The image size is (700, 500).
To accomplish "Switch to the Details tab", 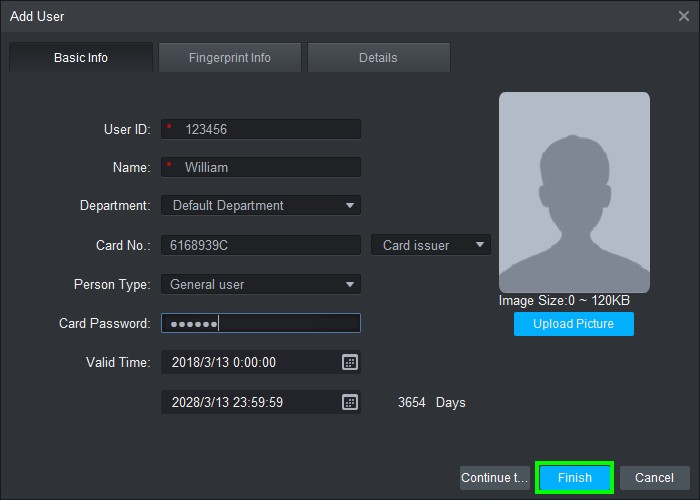I will click(x=378, y=58).
